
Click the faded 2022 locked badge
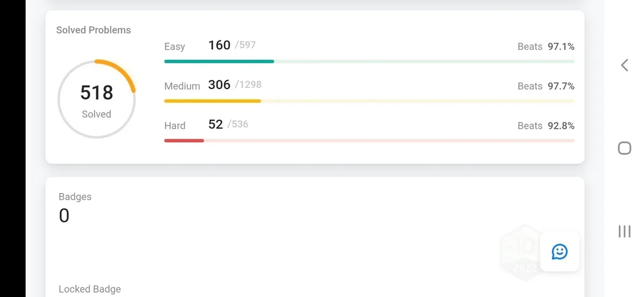[x=523, y=252]
